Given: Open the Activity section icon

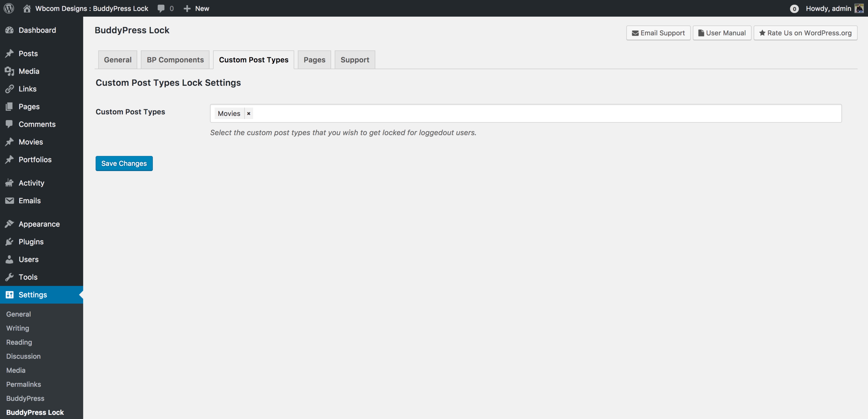Looking at the screenshot, I should (10, 183).
